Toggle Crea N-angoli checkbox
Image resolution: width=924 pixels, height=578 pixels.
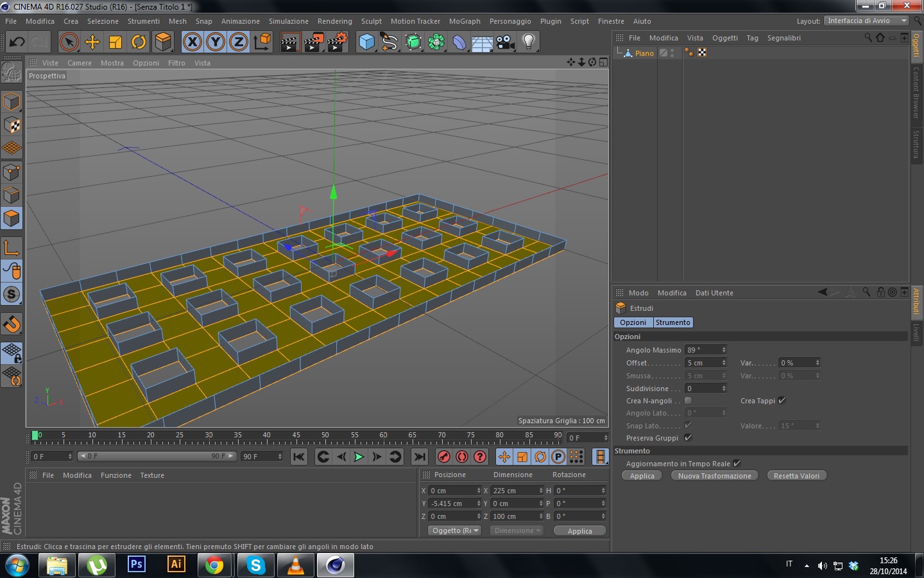point(688,401)
